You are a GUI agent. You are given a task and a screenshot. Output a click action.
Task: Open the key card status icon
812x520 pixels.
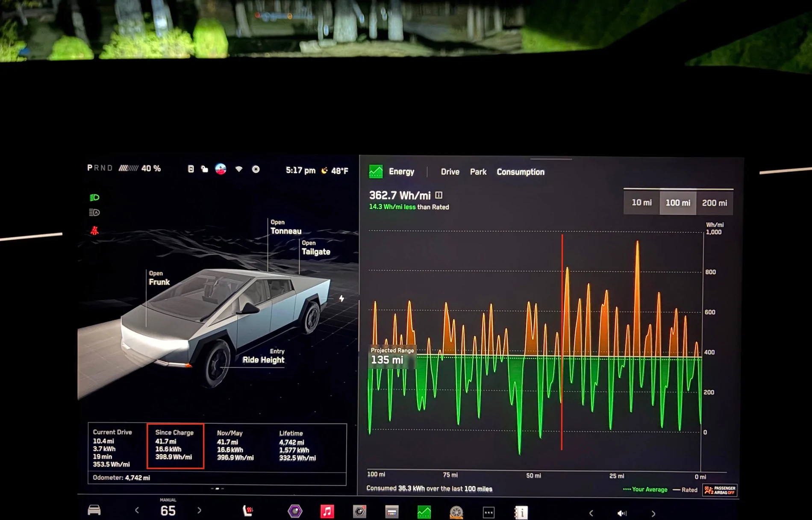pyautogui.click(x=191, y=169)
